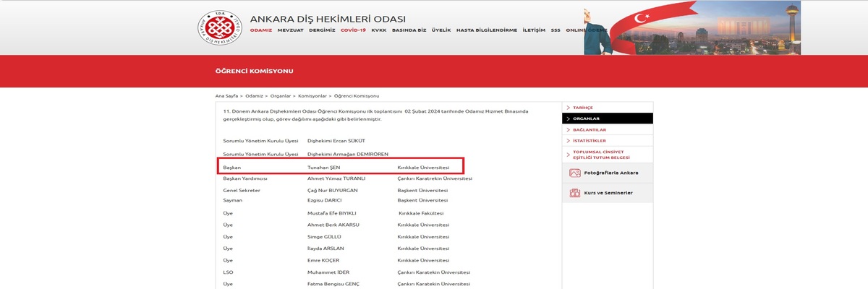Go to Ana Sayfa breadcrumb
This screenshot has width=868, height=289.
(x=226, y=96)
